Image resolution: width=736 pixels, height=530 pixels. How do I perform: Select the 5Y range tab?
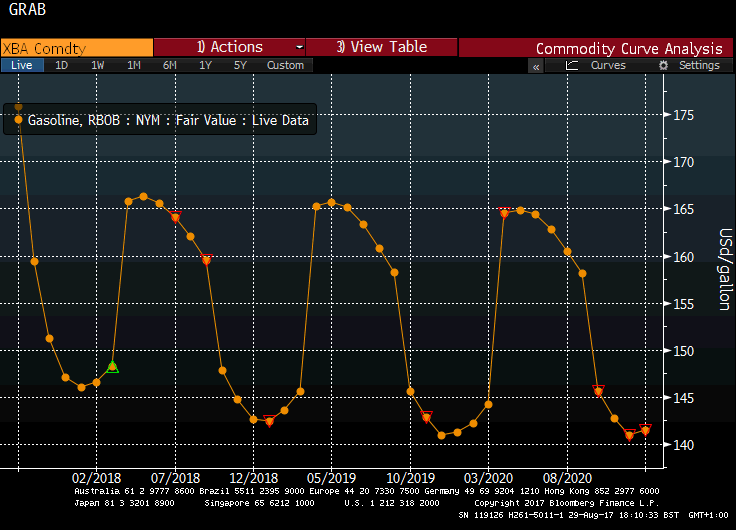[x=240, y=65]
